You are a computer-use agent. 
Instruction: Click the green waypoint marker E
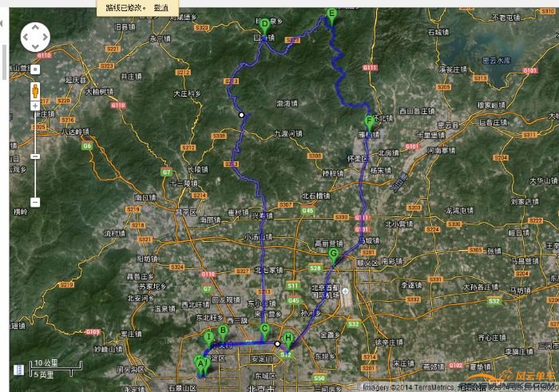pos(331,14)
